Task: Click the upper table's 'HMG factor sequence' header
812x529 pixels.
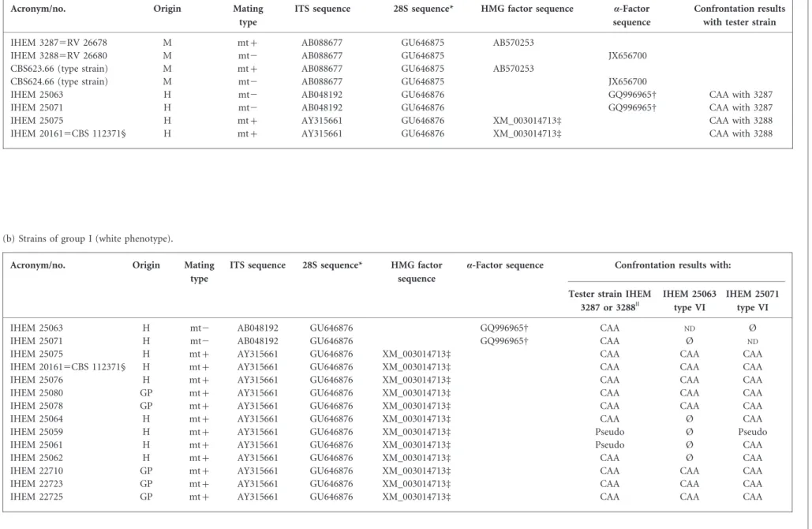Action: (527, 8)
